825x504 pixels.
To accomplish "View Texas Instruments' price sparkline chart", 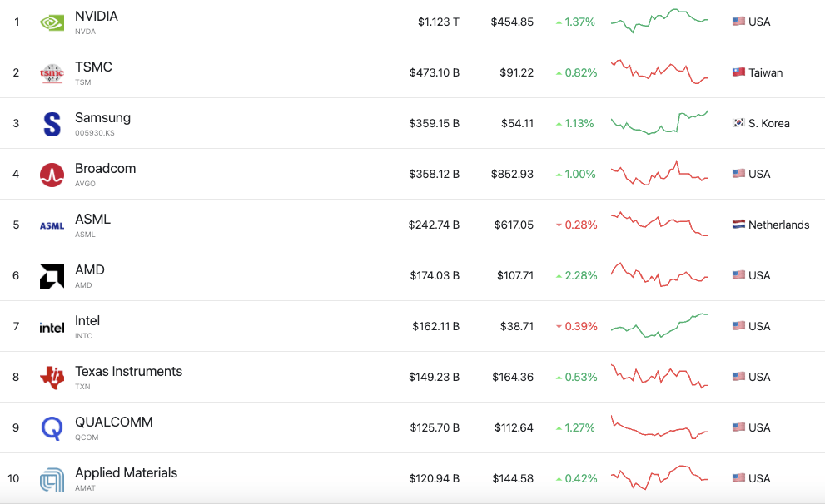I will [659, 376].
